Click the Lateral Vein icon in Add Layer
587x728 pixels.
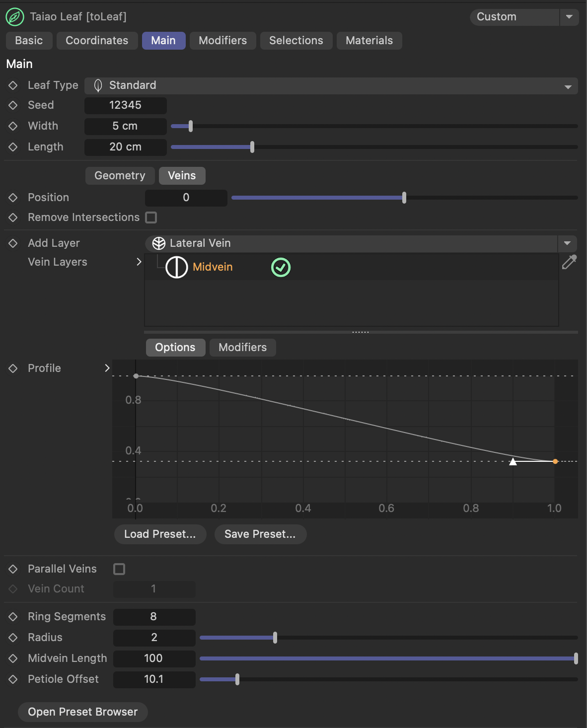point(159,243)
